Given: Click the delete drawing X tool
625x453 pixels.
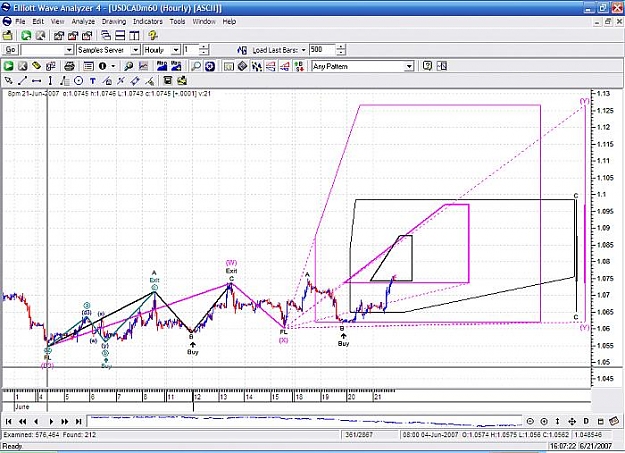Looking at the screenshot, I should pos(121,81).
